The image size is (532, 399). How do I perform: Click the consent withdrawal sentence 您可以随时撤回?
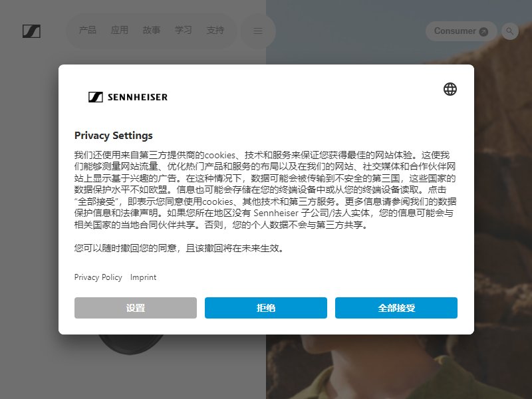179,248
